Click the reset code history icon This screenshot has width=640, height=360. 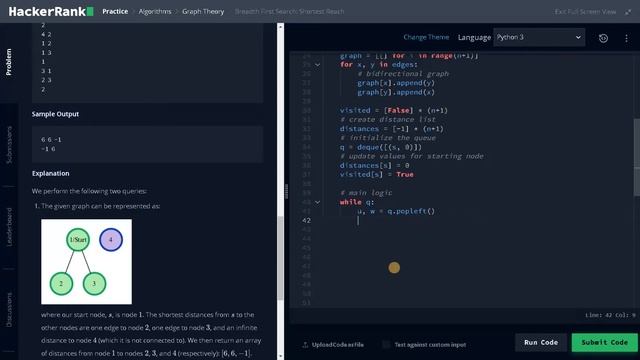pos(603,38)
